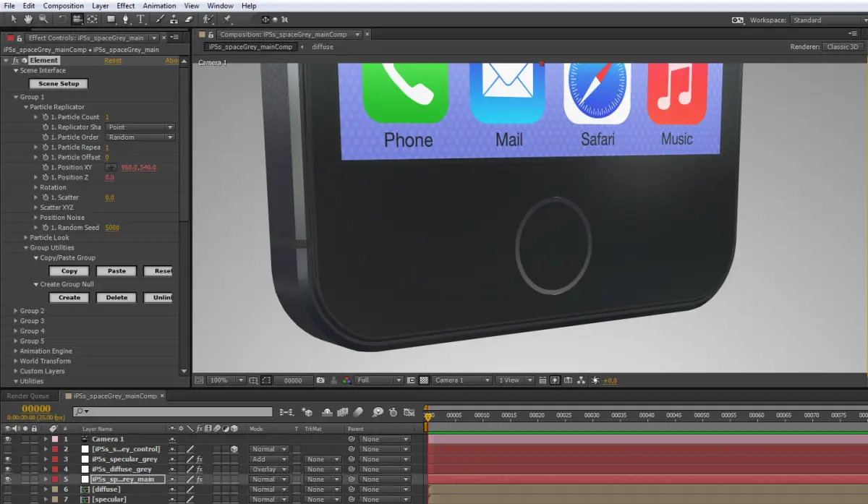Open the Graph Editor in timeline
868x504 pixels.
(409, 412)
